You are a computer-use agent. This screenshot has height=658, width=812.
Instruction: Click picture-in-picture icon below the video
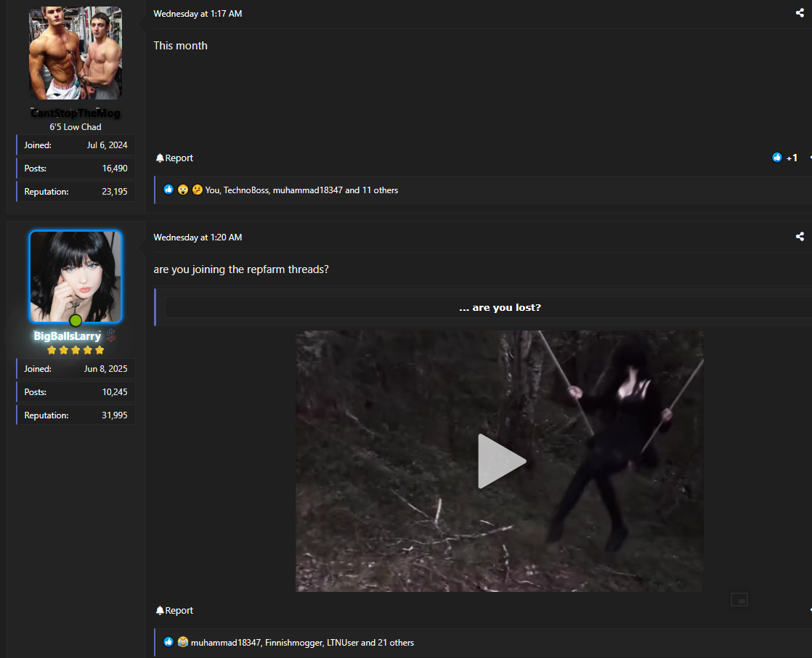pos(739,600)
